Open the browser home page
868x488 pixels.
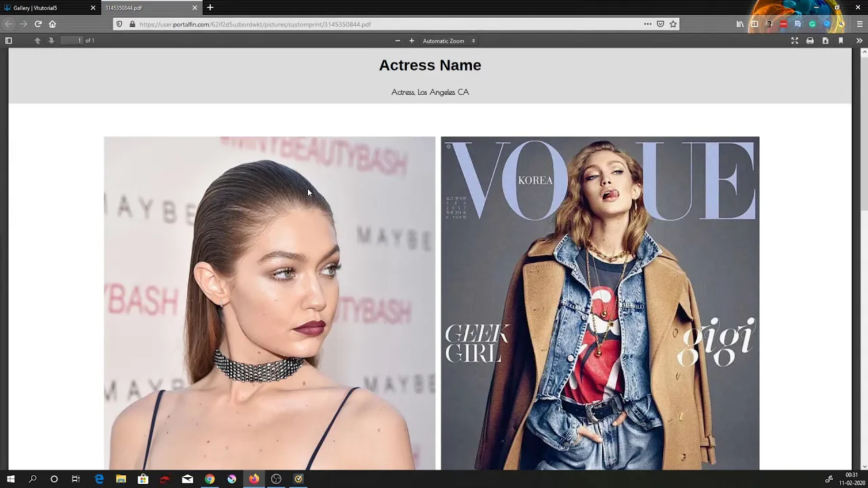[52, 24]
